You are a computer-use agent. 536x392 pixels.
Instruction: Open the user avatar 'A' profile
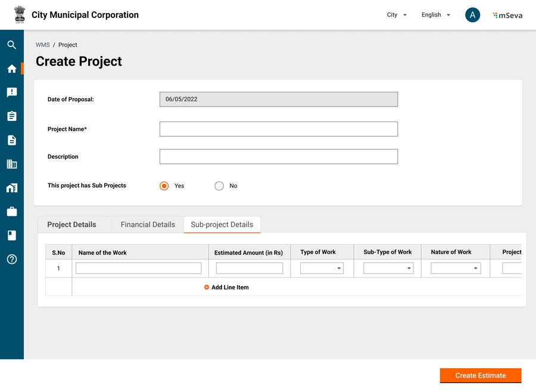tap(472, 15)
